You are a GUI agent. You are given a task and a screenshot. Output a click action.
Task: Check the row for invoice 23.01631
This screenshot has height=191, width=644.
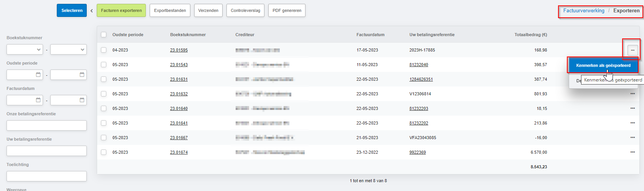(104, 79)
